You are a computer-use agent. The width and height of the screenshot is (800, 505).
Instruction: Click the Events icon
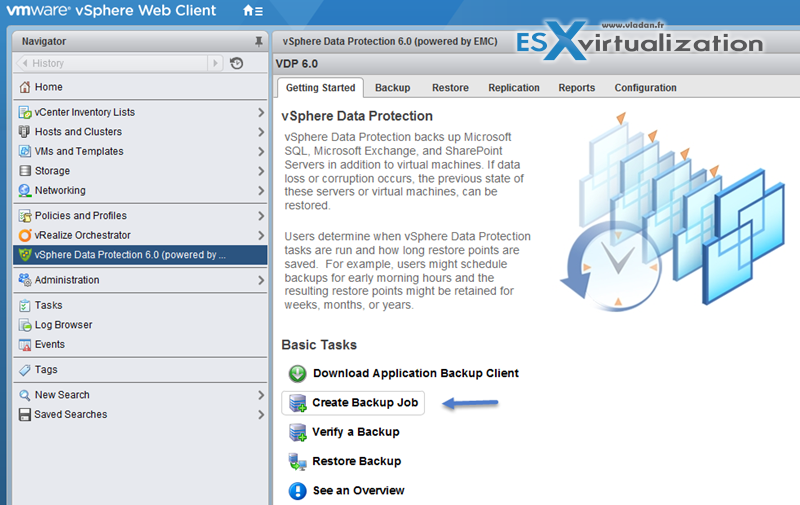(x=24, y=345)
